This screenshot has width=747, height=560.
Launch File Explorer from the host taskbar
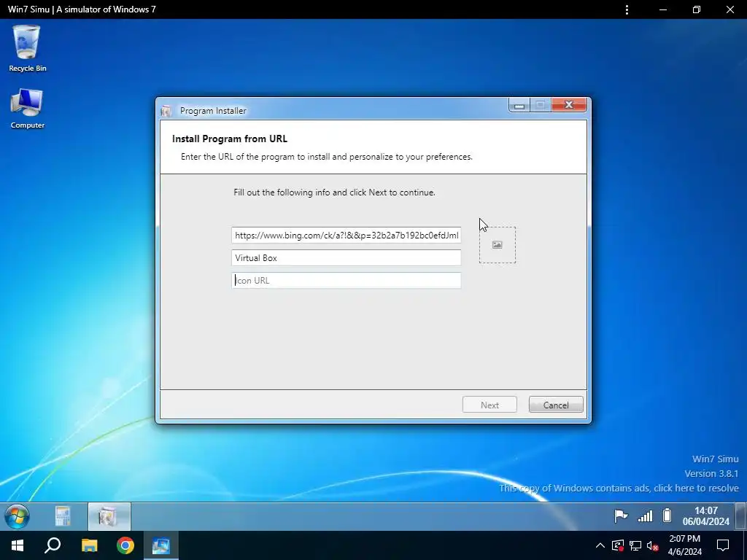coord(89,545)
